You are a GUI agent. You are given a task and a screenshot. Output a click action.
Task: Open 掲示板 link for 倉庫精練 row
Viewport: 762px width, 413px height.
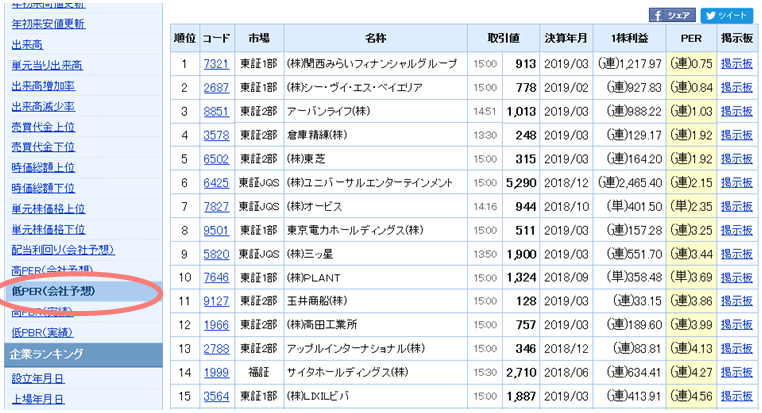737,135
